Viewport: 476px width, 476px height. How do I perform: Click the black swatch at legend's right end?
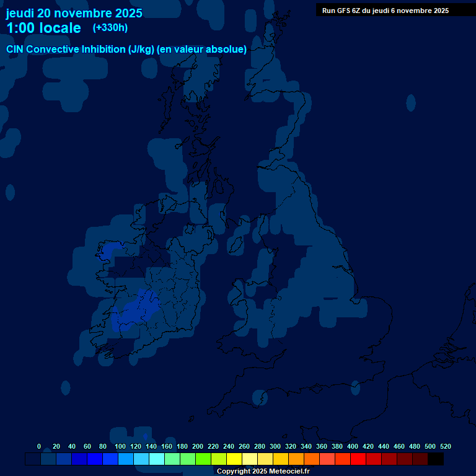(436, 459)
